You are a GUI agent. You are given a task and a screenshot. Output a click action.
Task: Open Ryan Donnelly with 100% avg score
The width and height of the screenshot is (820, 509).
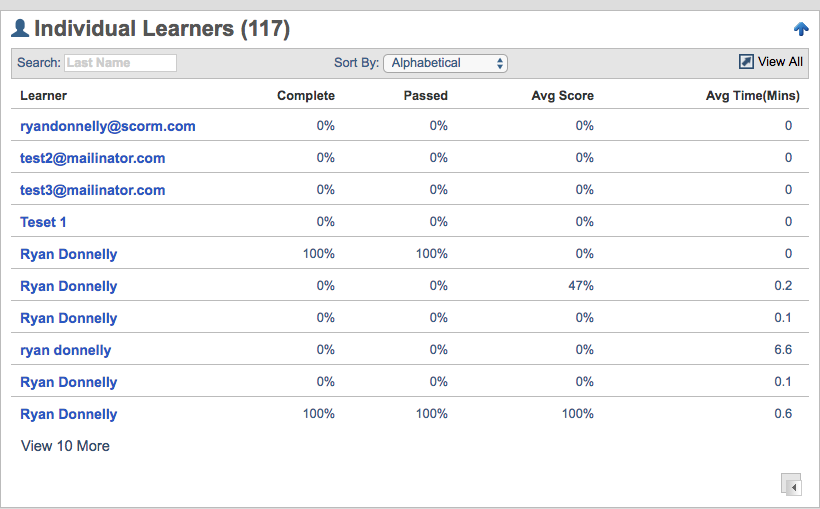[68, 414]
